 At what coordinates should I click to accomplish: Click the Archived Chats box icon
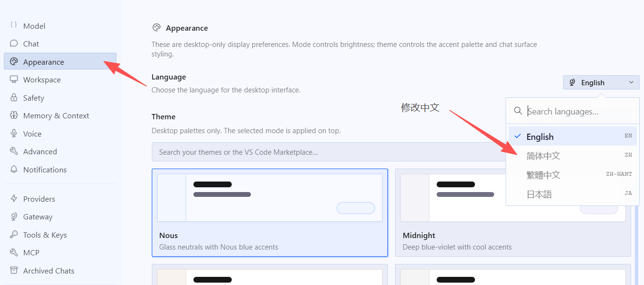(14, 270)
